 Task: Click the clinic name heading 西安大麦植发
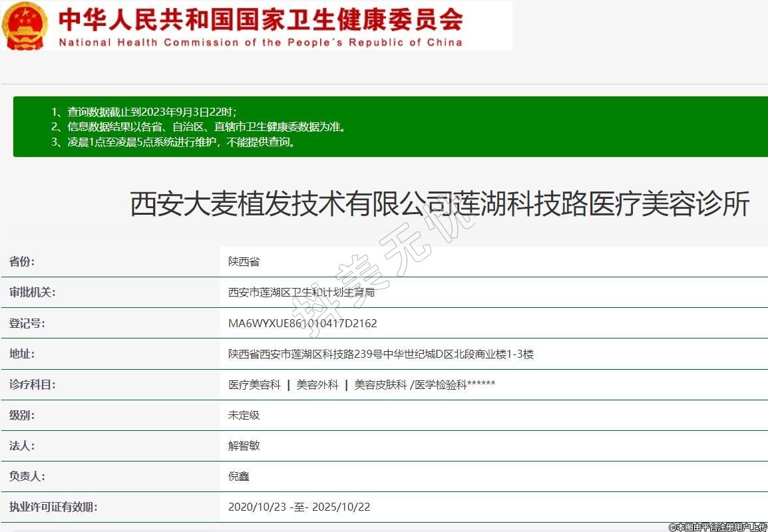click(x=439, y=204)
